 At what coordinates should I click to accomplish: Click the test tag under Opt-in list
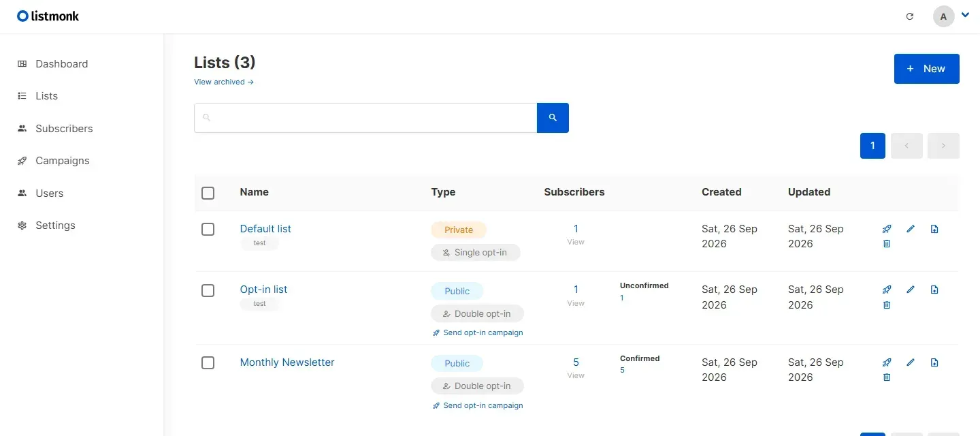[259, 304]
